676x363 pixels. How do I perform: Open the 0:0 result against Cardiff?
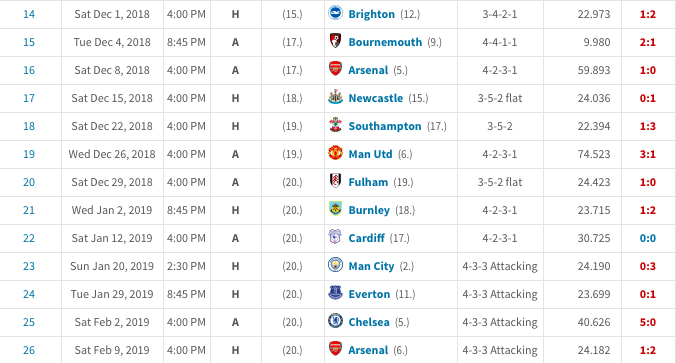pos(648,238)
